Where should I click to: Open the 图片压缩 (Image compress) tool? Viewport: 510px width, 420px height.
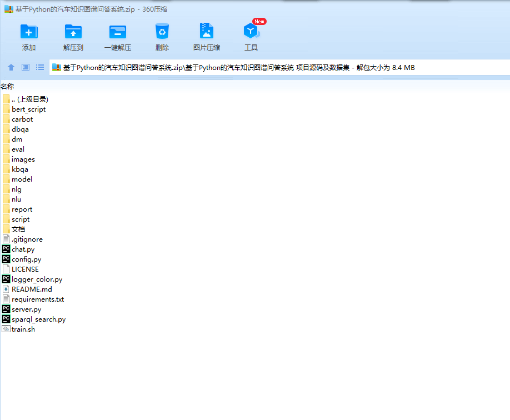(206, 31)
